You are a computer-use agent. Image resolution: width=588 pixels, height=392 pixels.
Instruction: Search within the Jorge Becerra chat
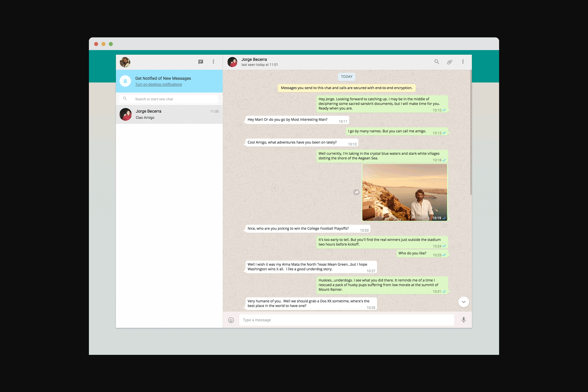pos(437,62)
